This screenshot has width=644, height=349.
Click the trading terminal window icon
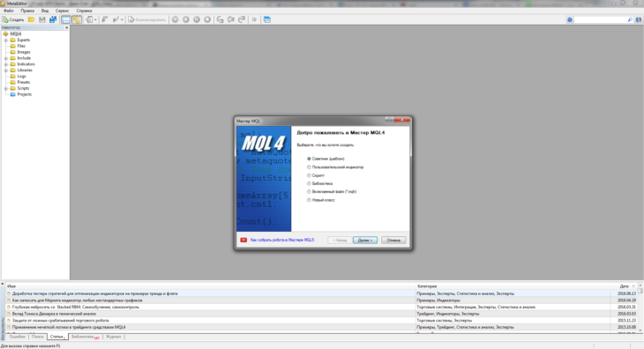(267, 19)
